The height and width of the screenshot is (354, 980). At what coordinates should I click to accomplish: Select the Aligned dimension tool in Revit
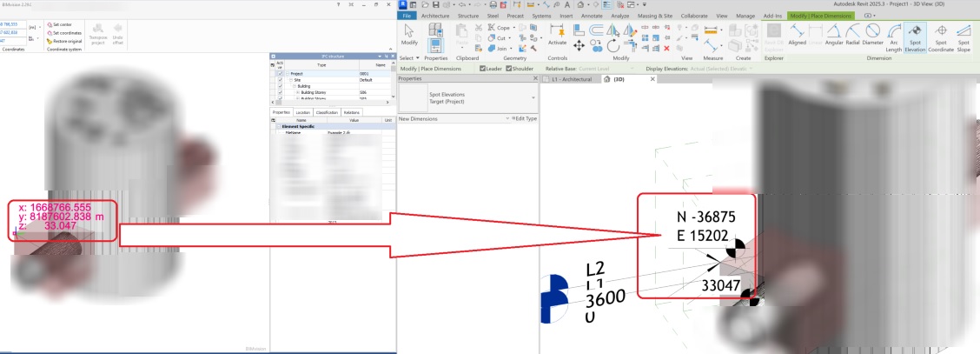click(797, 37)
